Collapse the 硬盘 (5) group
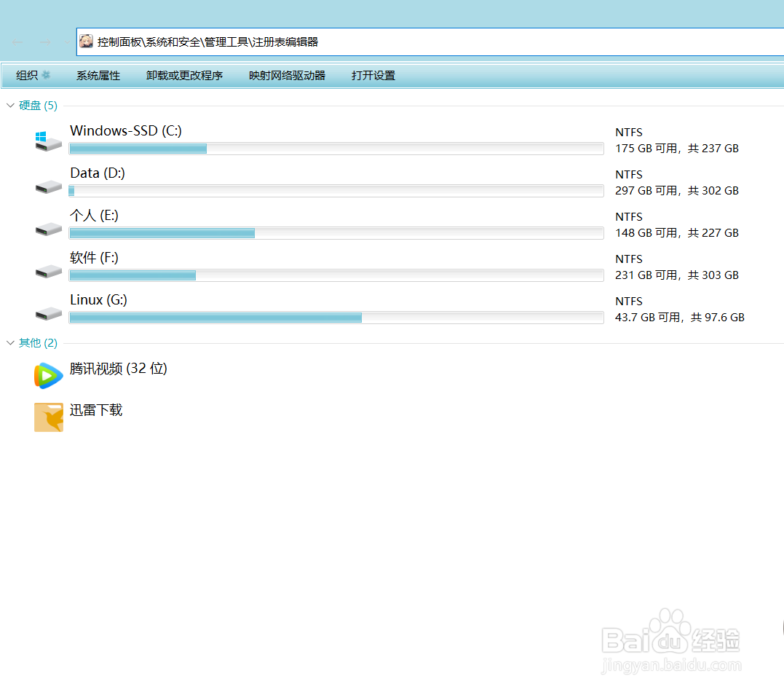784x692 pixels. point(10,105)
